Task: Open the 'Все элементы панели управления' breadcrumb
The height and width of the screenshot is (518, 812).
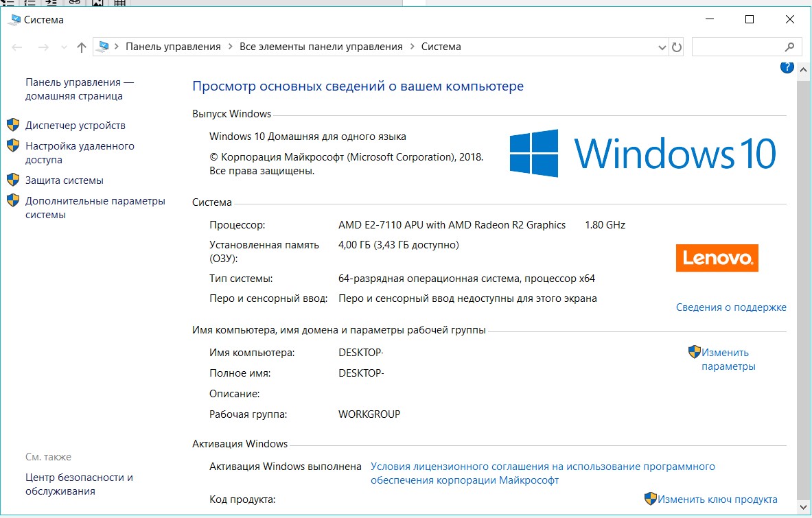Action: tap(321, 47)
